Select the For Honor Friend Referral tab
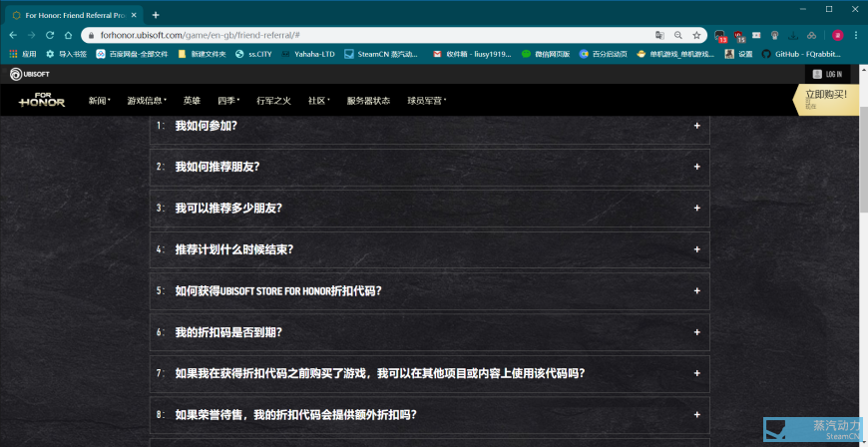868x447 pixels. [74, 15]
